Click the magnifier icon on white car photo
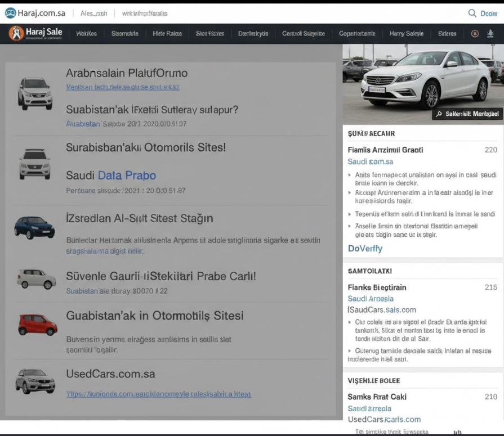 (x=439, y=114)
